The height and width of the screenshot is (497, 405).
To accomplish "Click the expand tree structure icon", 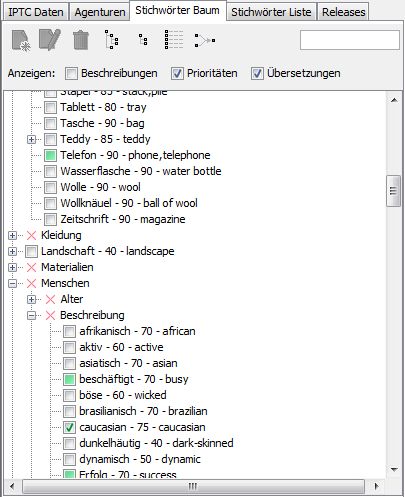I will [111, 40].
